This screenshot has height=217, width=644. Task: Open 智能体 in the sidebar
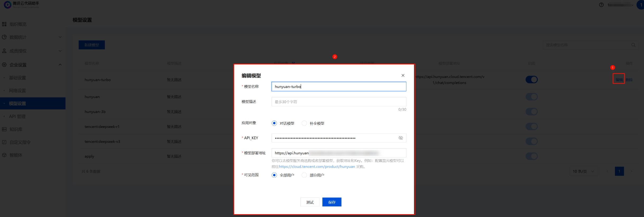pyautogui.click(x=16, y=155)
